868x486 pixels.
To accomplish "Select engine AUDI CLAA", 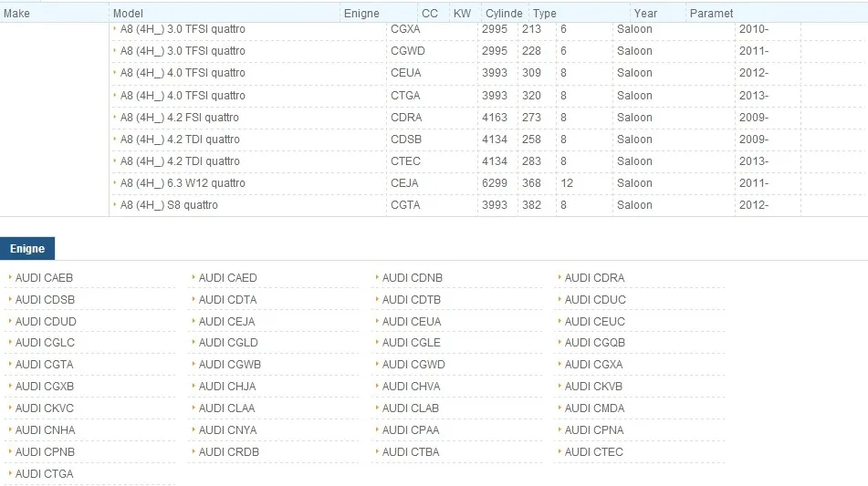I will point(226,408).
